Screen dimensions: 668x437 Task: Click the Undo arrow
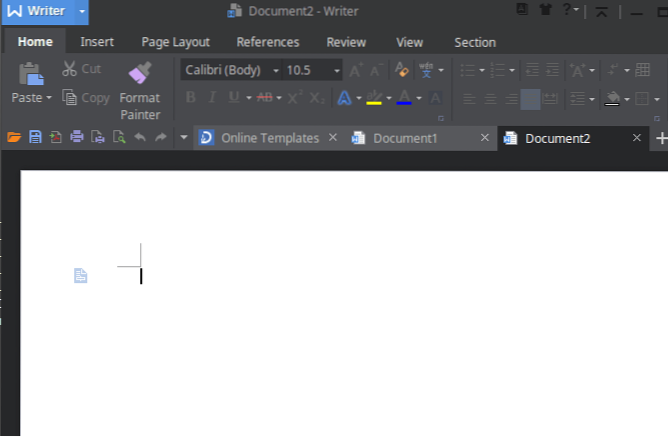tap(140, 138)
